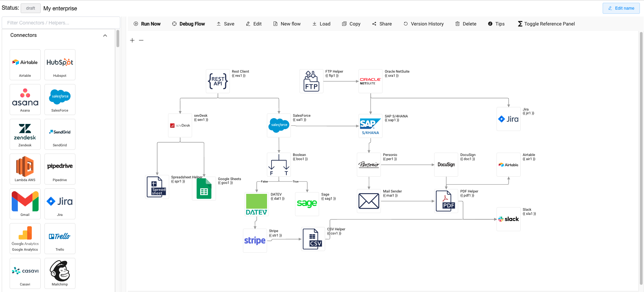Start Debug Flow
This screenshot has width=644, height=292.
(188, 24)
